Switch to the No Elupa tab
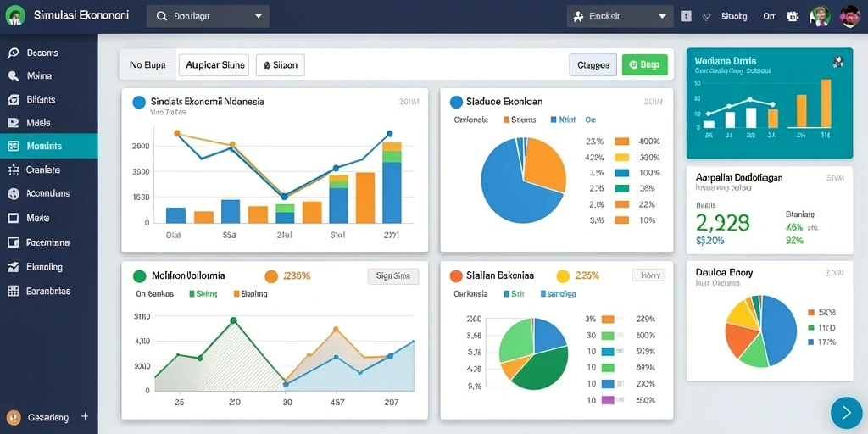 [x=147, y=64]
